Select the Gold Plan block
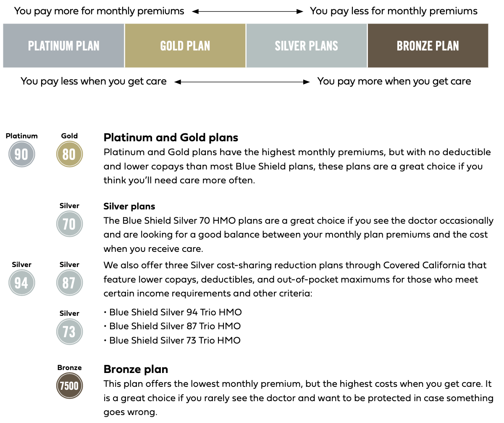The width and height of the screenshot is (504, 423). coord(185,45)
